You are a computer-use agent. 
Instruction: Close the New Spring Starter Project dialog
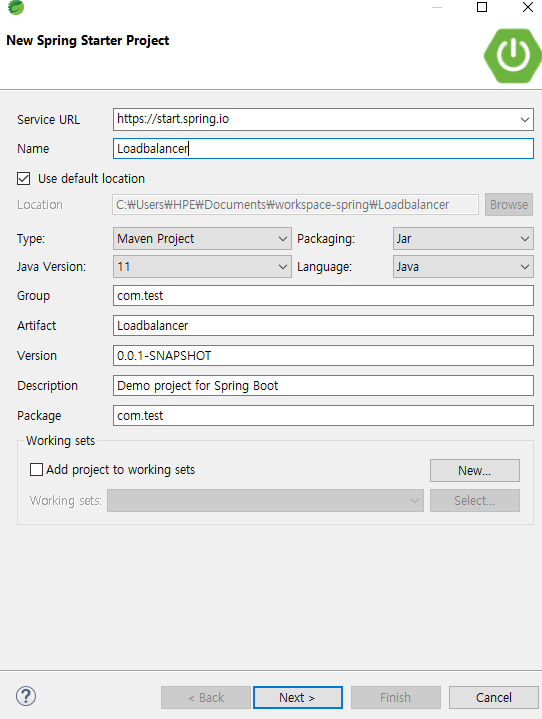[528, 7]
